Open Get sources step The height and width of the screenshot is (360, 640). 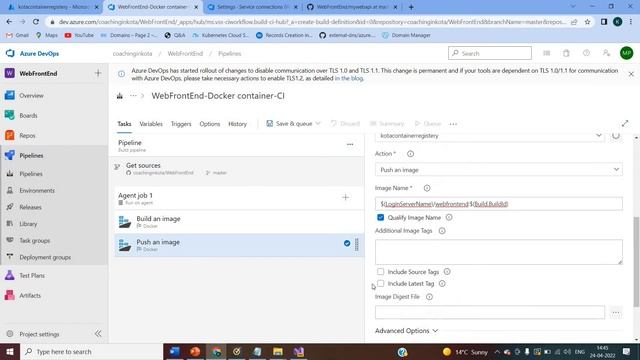pyautogui.click(x=239, y=169)
